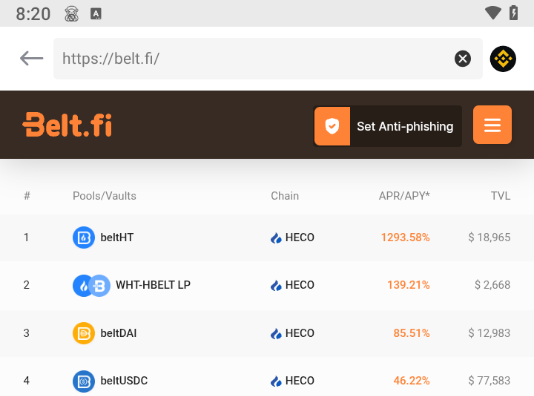Open the 1293.58% APR value
Screen dimensions: 534x396
405,237
